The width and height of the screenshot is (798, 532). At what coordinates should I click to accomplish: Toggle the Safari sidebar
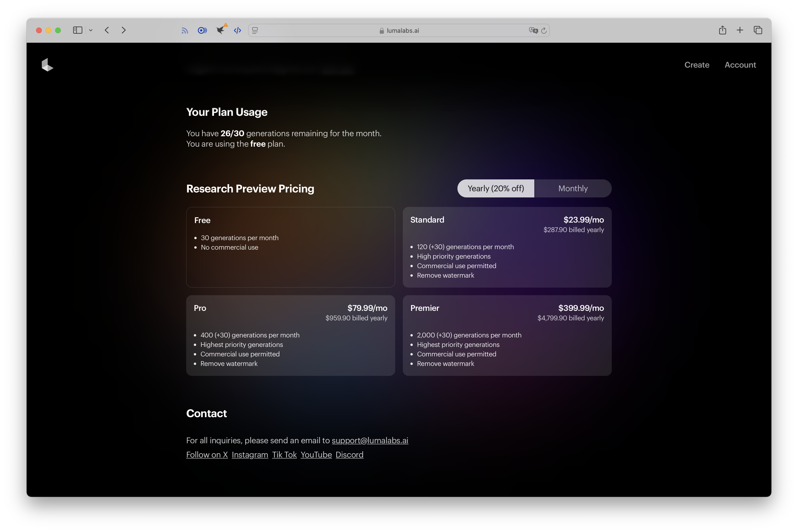click(x=78, y=30)
